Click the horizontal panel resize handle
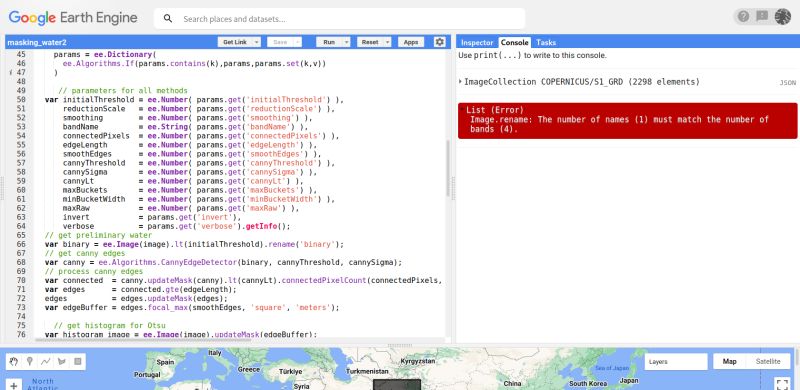 pyautogui.click(x=400, y=346)
